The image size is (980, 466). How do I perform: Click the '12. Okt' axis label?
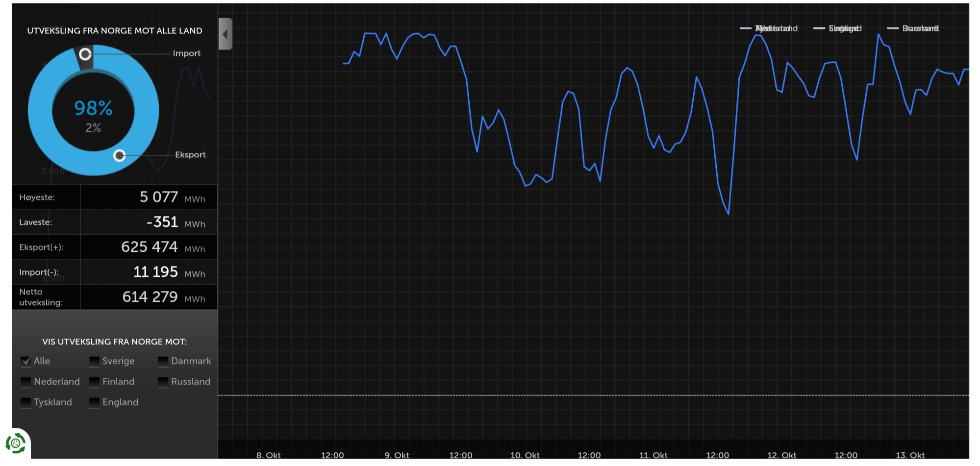[x=782, y=455]
